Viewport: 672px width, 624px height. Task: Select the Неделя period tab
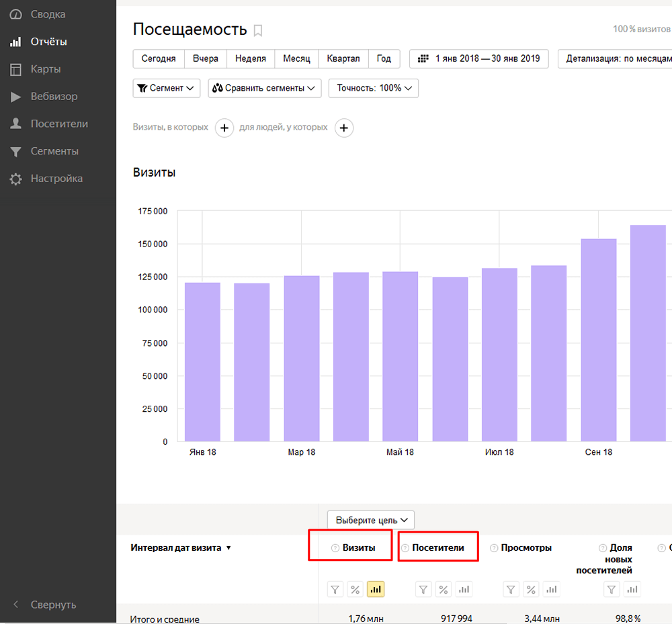pyautogui.click(x=251, y=58)
